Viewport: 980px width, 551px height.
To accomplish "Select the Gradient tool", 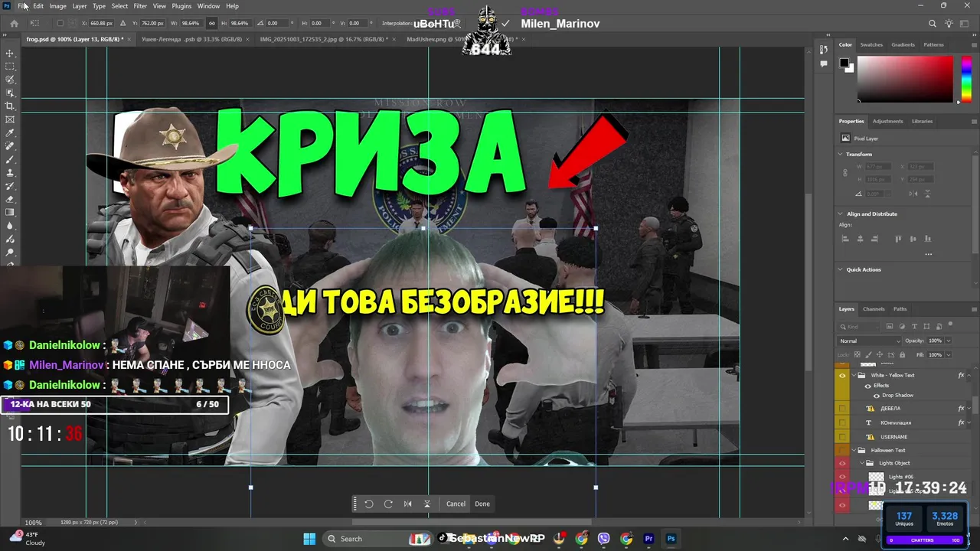I will coord(10,213).
